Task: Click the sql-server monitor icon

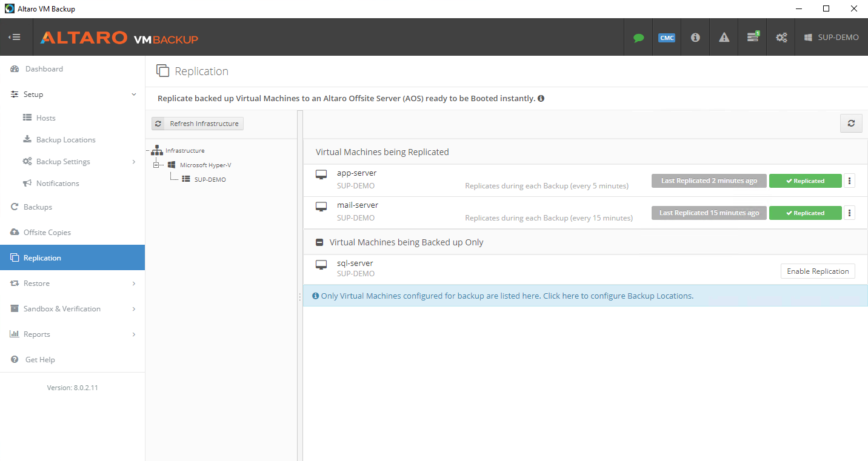Action: [x=321, y=265]
